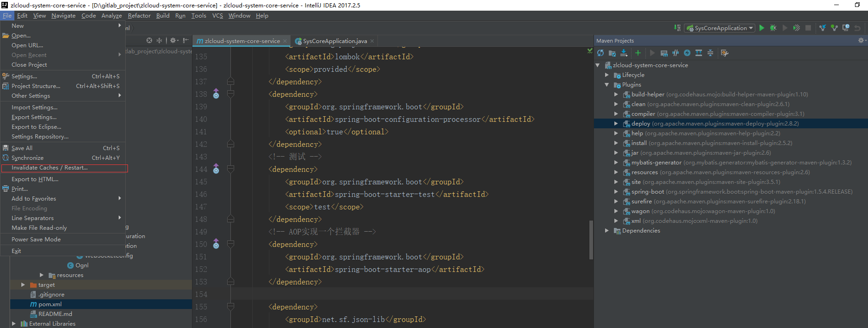Click Generate Sources and Update Folders icon
This screenshot has height=328, width=868.
tap(612, 53)
